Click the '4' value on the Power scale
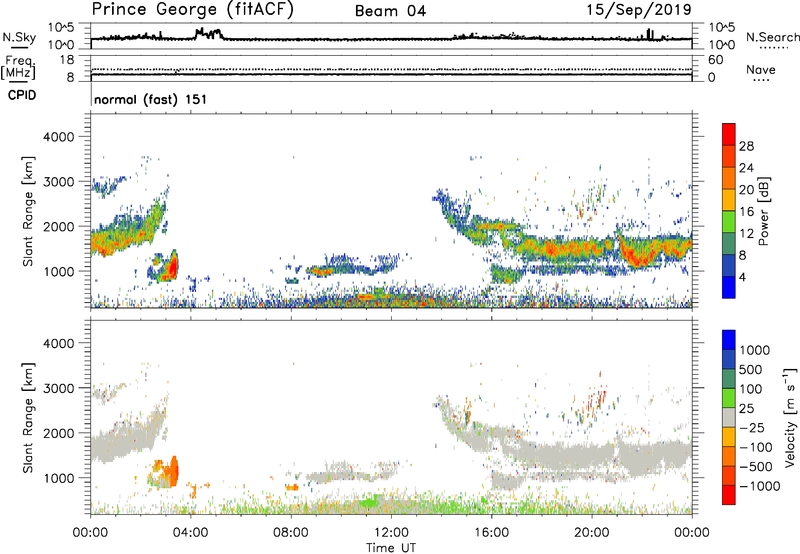 (742, 277)
